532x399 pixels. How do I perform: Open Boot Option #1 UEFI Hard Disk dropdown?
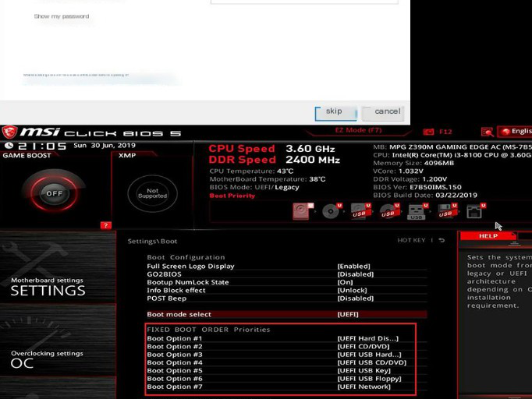pyautogui.click(x=367, y=339)
